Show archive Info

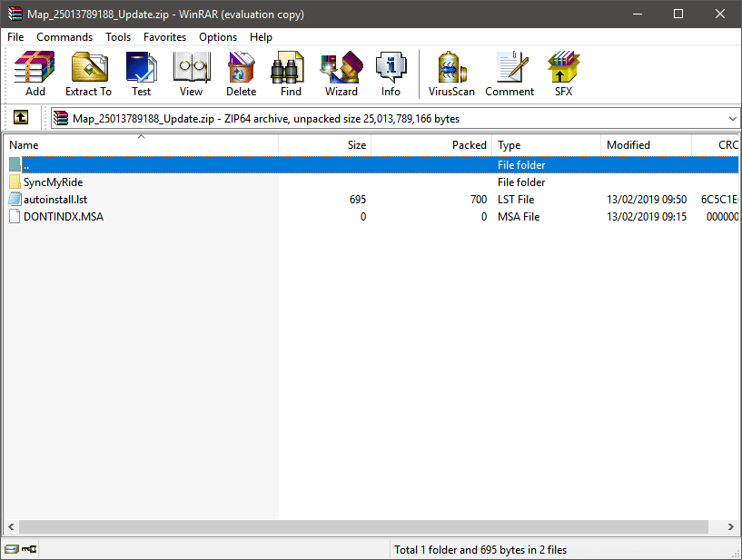point(391,74)
